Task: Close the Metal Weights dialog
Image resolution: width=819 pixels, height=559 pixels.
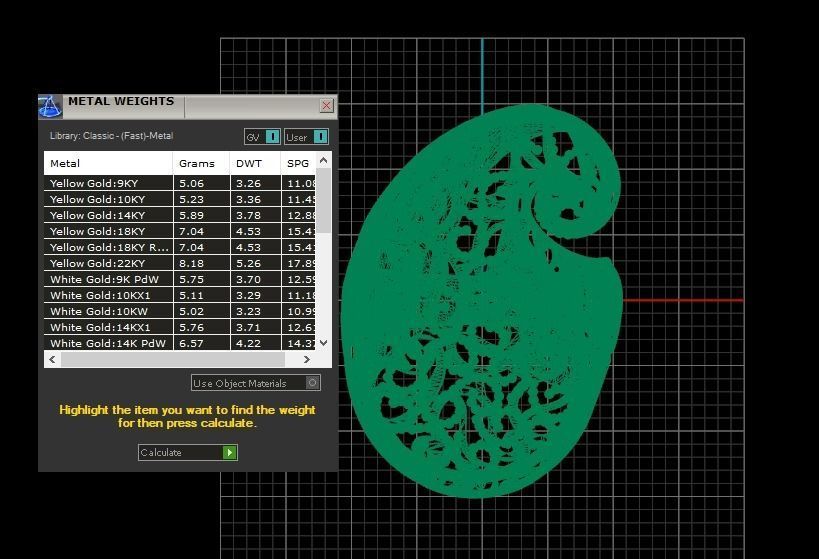Action: pyautogui.click(x=326, y=106)
